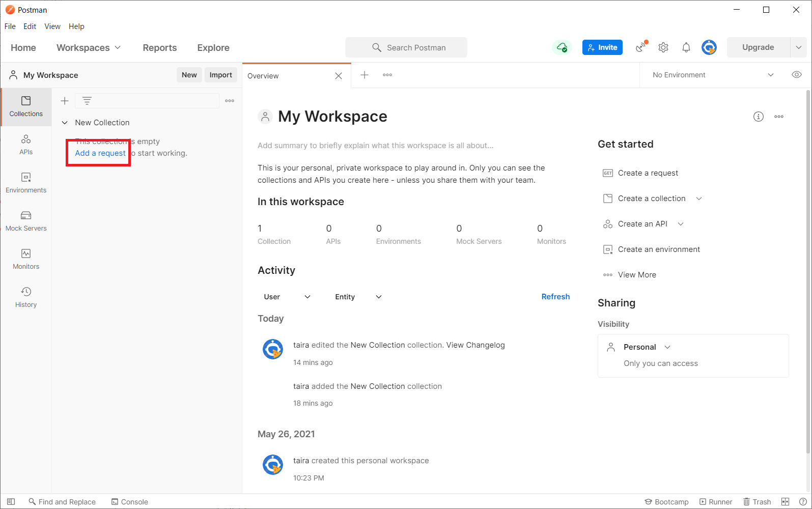Open the Personal visibility dropdown
The height and width of the screenshot is (509, 812).
pos(647,347)
